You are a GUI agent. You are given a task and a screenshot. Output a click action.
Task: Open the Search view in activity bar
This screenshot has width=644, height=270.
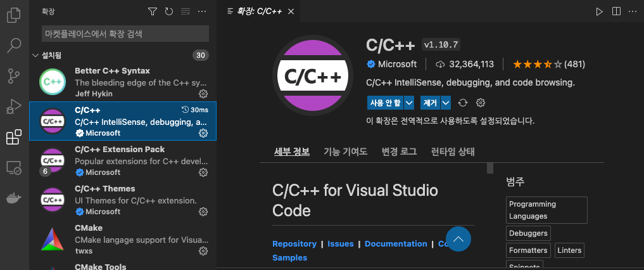[x=14, y=46]
